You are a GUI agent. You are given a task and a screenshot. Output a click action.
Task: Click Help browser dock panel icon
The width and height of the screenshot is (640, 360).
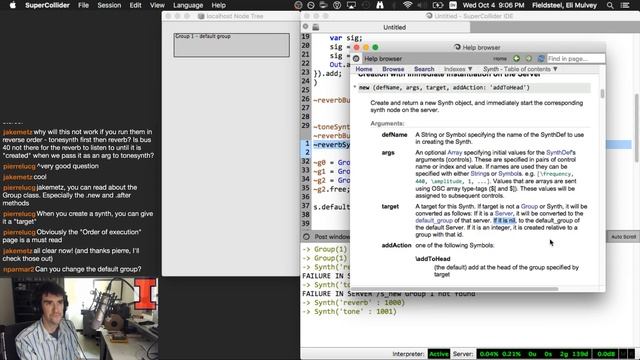[x=356, y=59]
